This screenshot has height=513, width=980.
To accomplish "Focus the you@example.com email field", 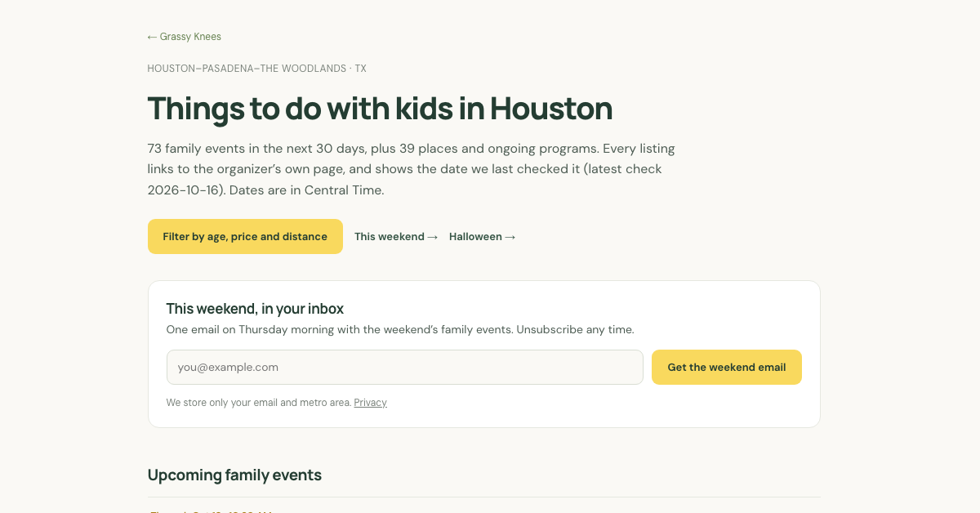I will point(405,367).
